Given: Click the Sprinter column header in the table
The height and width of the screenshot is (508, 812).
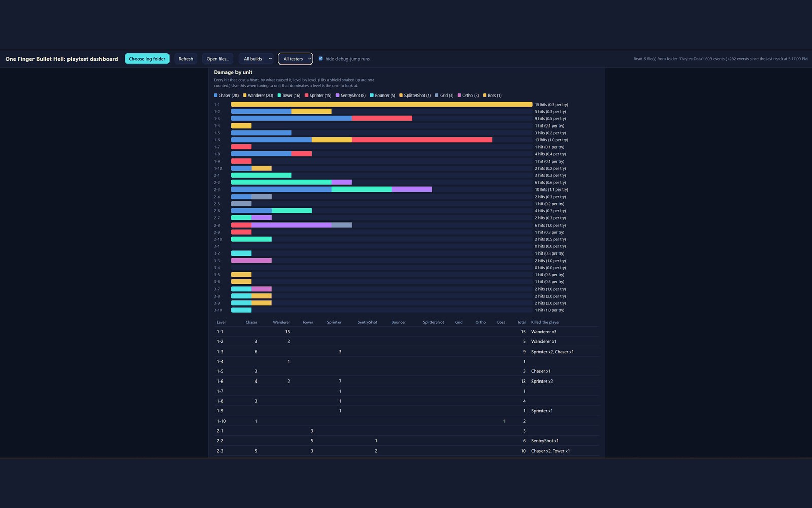Looking at the screenshot, I should (334, 322).
